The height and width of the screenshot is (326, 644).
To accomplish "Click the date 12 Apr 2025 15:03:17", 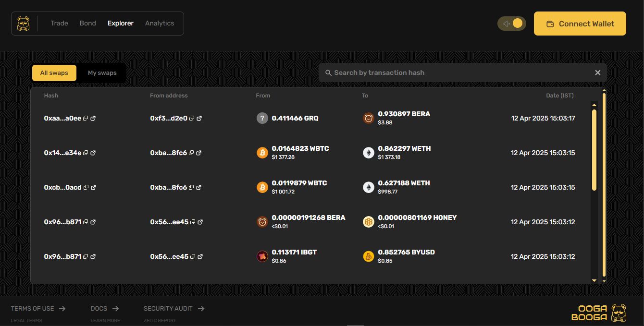I will coord(543,118).
